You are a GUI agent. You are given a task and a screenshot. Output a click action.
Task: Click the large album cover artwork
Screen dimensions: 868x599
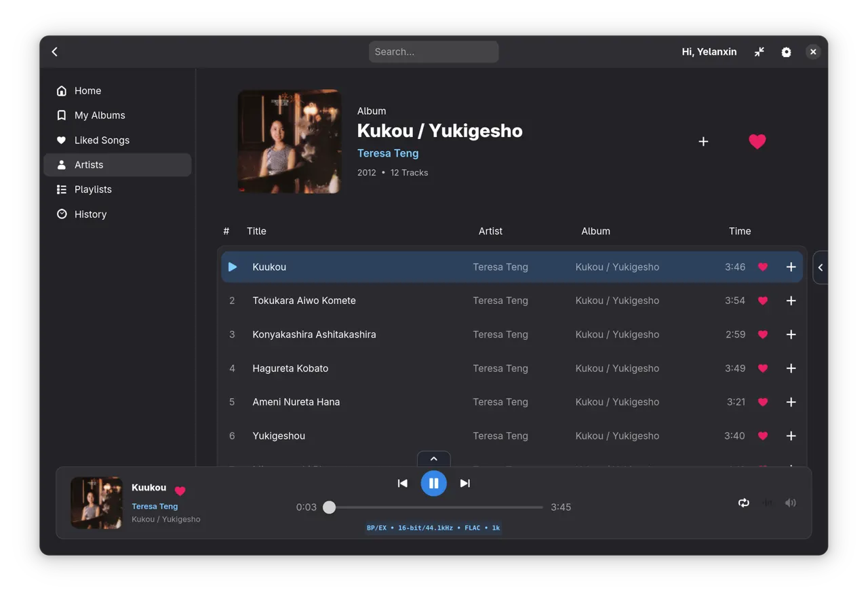point(290,141)
